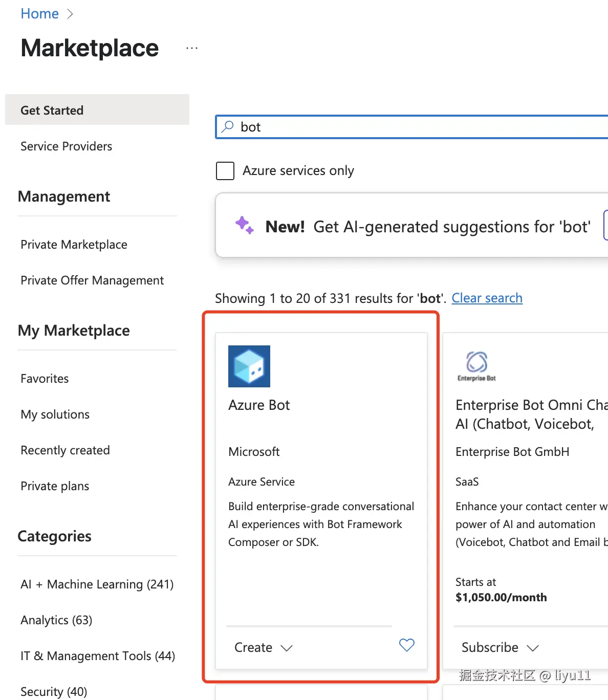The width and height of the screenshot is (608, 700).
Task: Open the Azure Bot title link
Action: (259, 405)
